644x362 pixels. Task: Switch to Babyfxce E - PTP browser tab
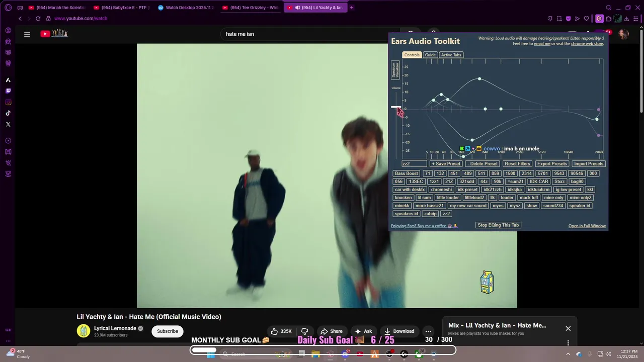coord(122,8)
